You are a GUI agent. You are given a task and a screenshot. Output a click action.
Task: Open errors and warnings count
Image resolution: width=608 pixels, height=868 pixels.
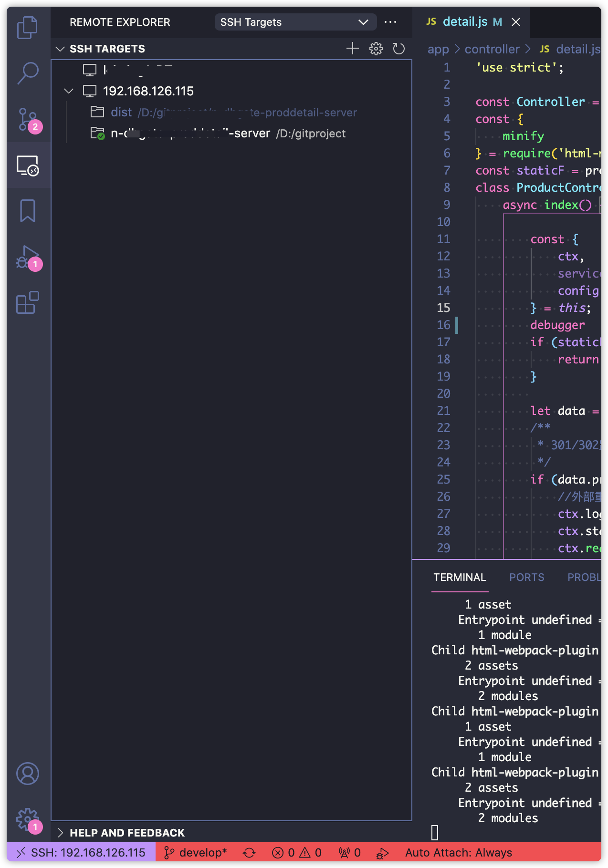click(x=297, y=852)
